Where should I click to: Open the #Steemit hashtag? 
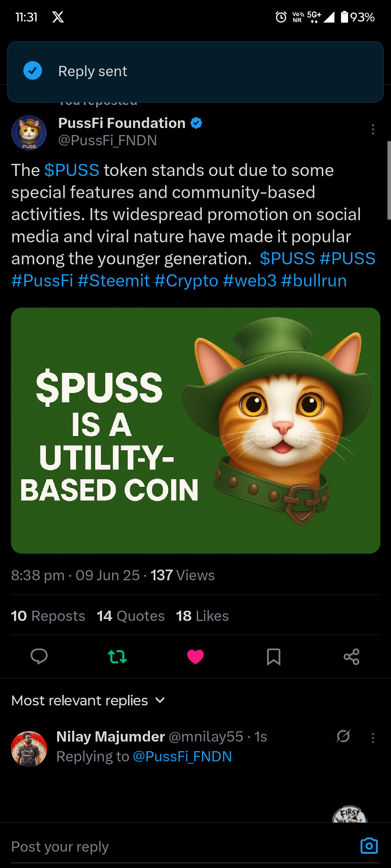114,280
